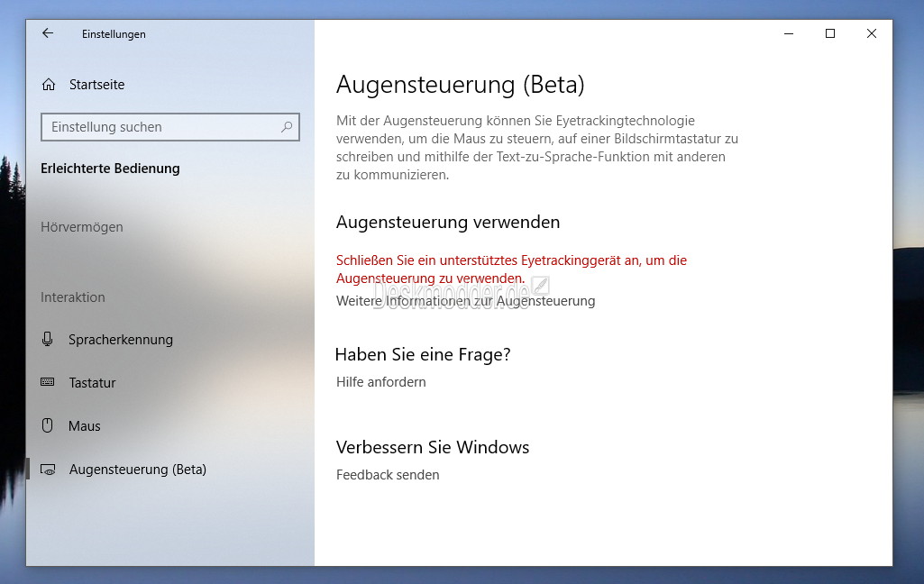Click Feedback senden link
Image resolution: width=924 pixels, height=584 pixels.
point(388,475)
